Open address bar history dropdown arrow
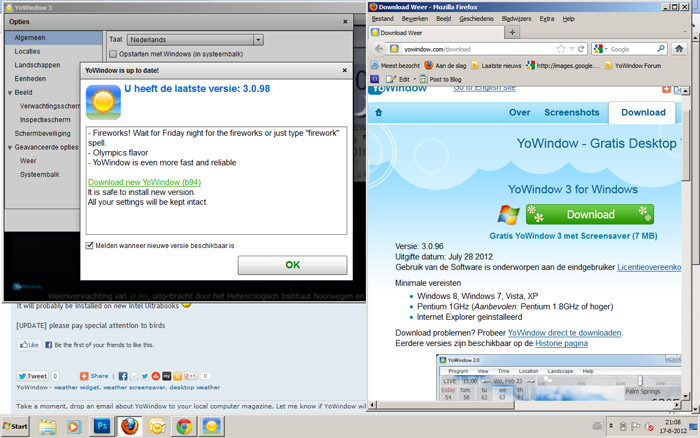Image resolution: width=700 pixels, height=438 pixels. tap(571, 49)
